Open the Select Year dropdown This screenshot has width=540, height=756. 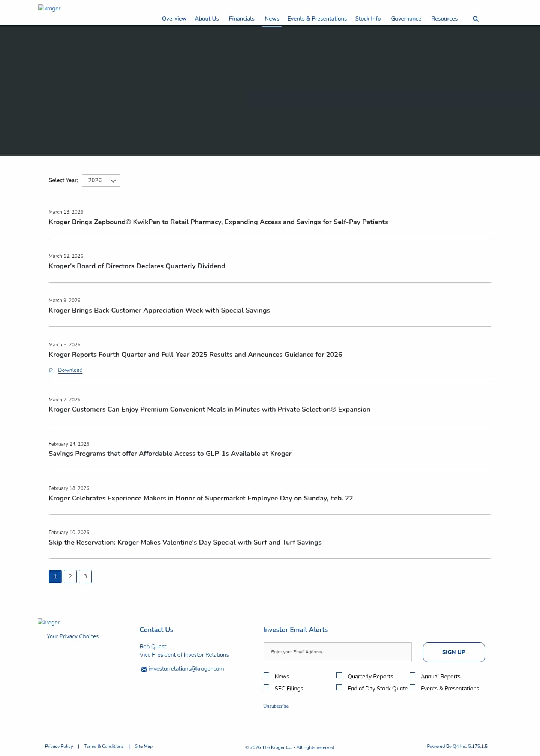point(101,181)
